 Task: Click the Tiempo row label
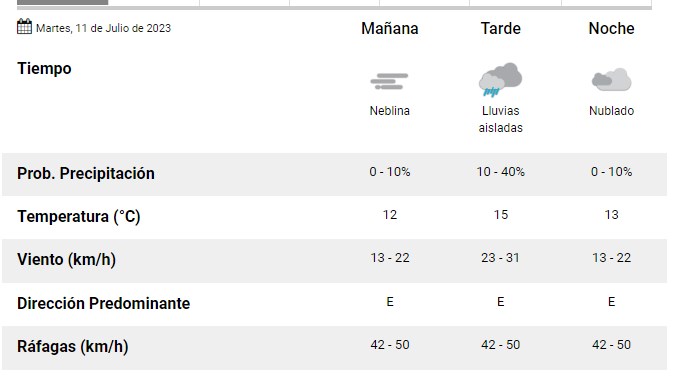tap(44, 69)
